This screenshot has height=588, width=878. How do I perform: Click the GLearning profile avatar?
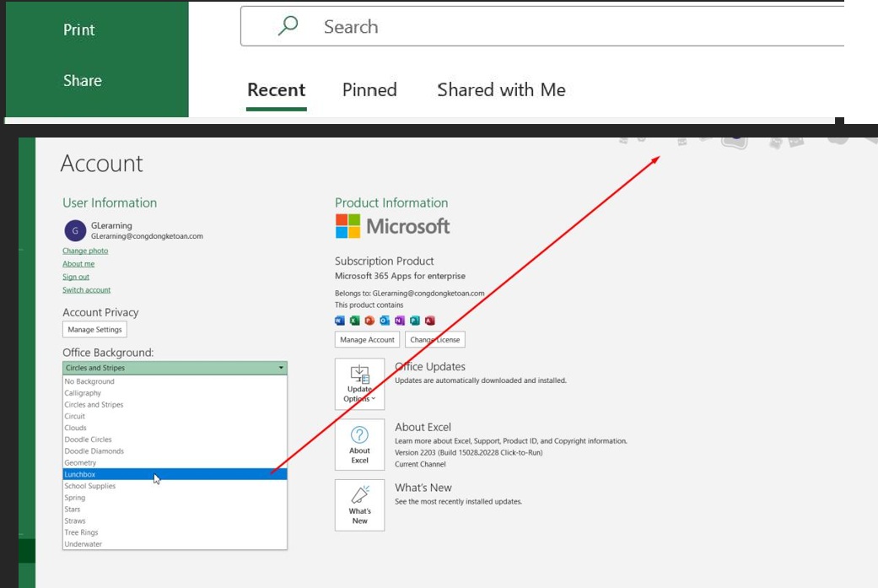click(75, 230)
